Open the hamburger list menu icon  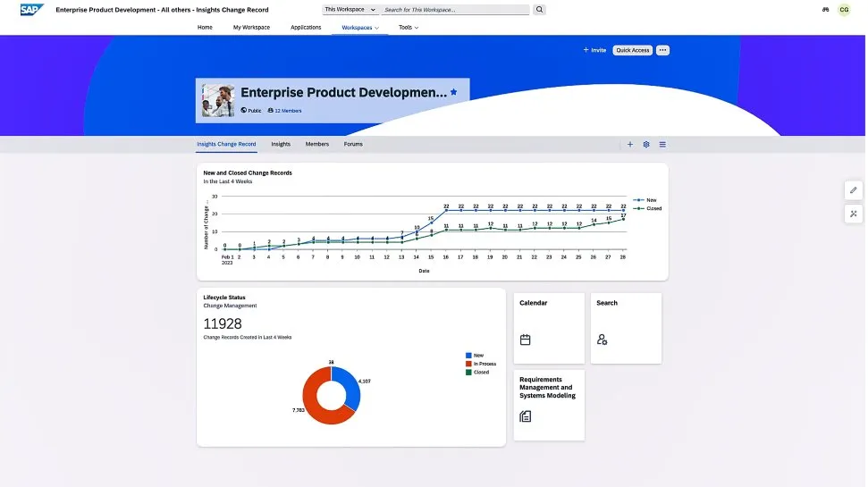tap(662, 144)
